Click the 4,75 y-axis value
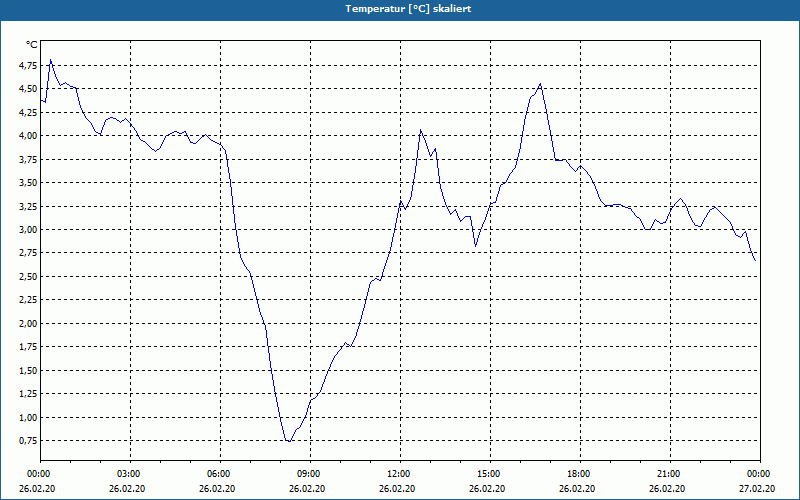The height and width of the screenshot is (500, 800). [29, 65]
